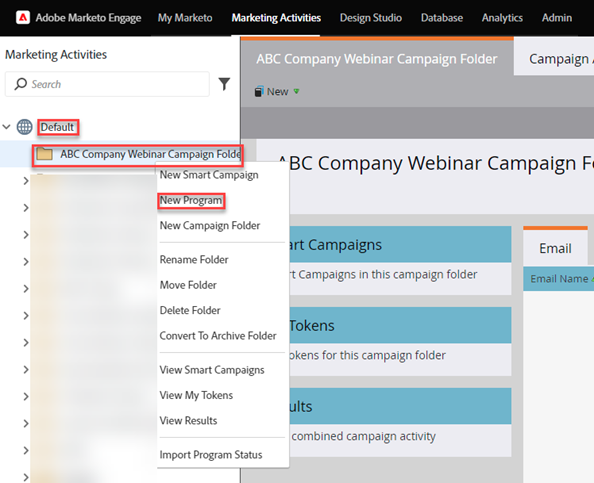The height and width of the screenshot is (483, 594).
Task: Select the Default workspace globe icon
Action: tap(25, 127)
